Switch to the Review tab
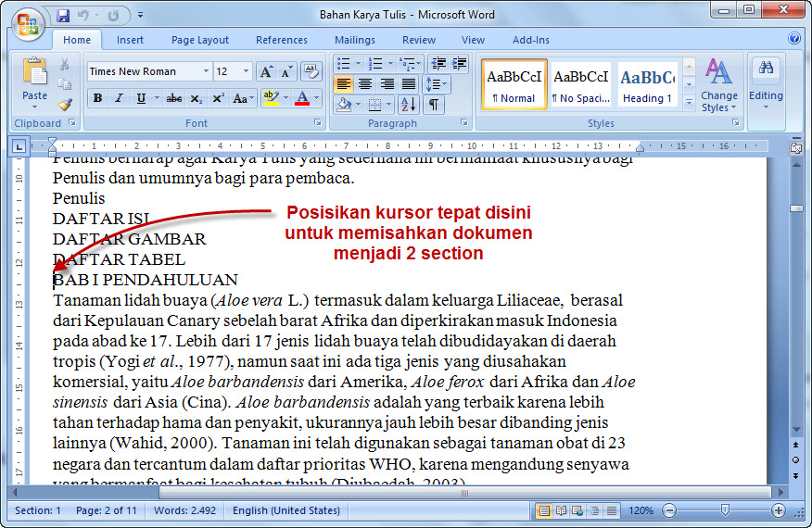The height and width of the screenshot is (528, 812). coord(419,40)
